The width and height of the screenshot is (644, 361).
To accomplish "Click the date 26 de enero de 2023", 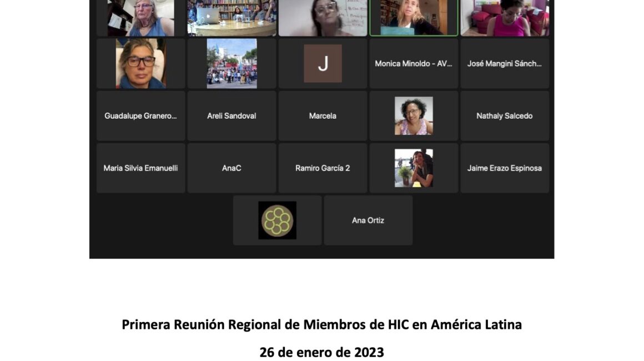I will [x=321, y=352].
